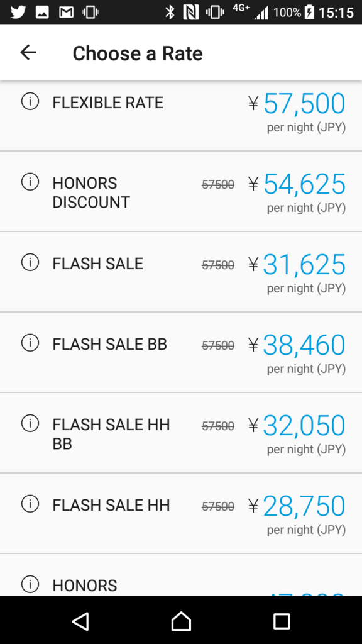Choose the ¥31,625 Flash Sale price
The width and height of the screenshot is (362, 644).
click(297, 265)
